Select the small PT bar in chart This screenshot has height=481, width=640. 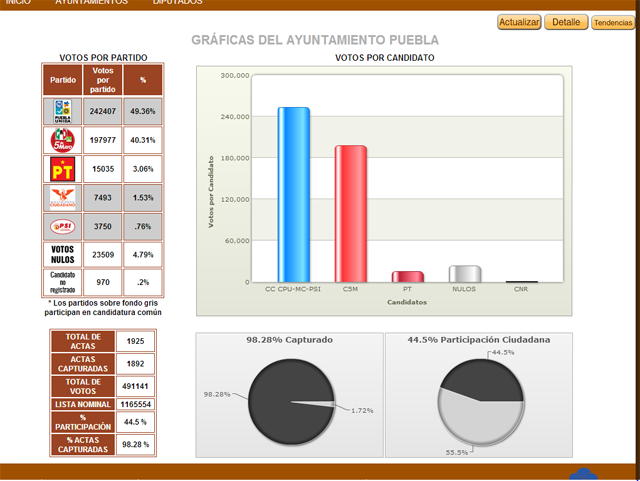click(407, 276)
